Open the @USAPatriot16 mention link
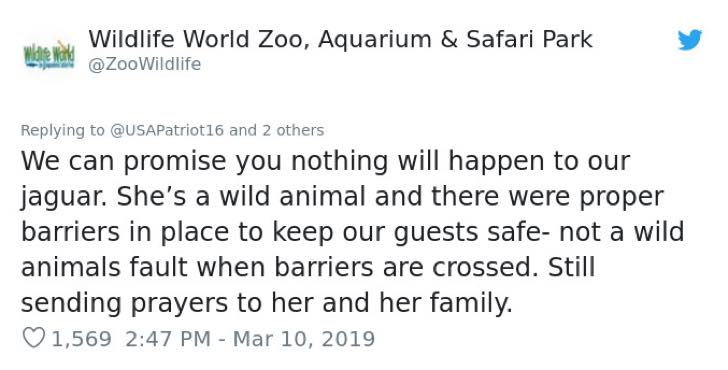This screenshot has width=728, height=370. (x=167, y=130)
